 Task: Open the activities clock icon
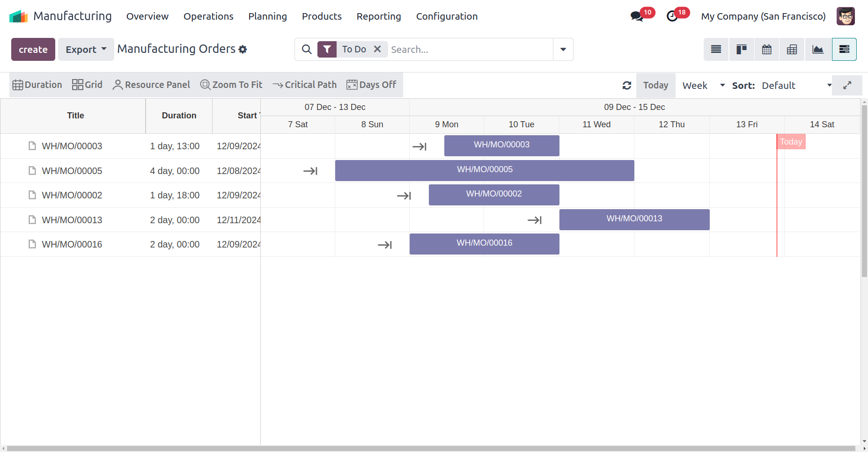pyautogui.click(x=672, y=16)
